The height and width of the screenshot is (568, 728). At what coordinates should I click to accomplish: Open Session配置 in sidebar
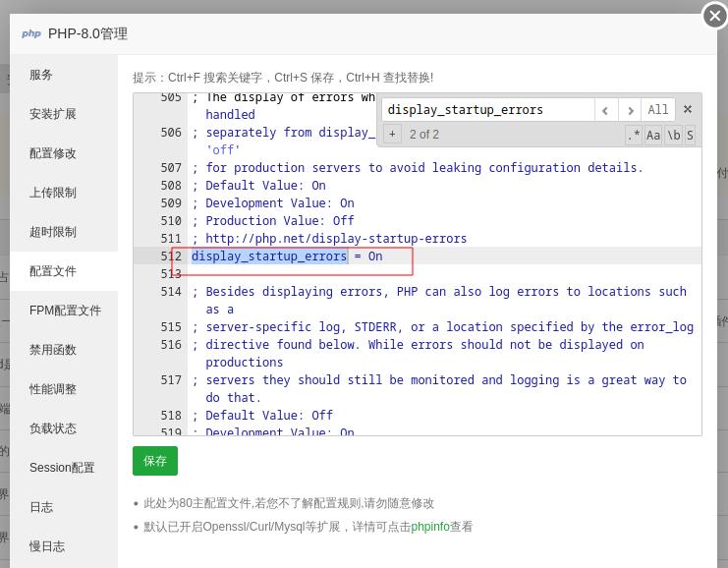point(62,468)
